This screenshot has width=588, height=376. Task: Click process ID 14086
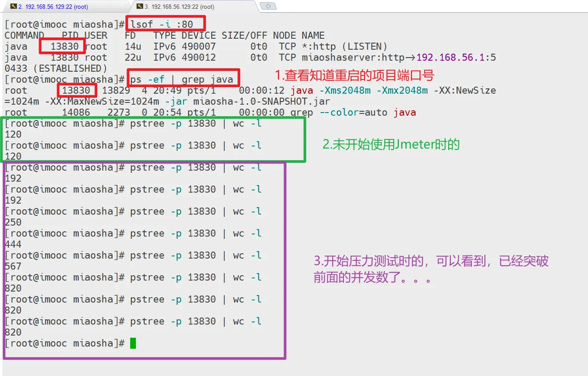pos(76,113)
